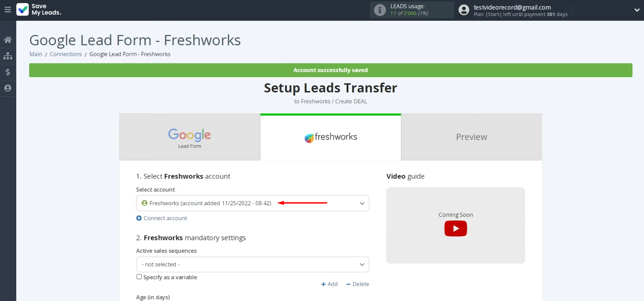Go to the home icon in sidebar
644x301 pixels.
tap(8, 40)
